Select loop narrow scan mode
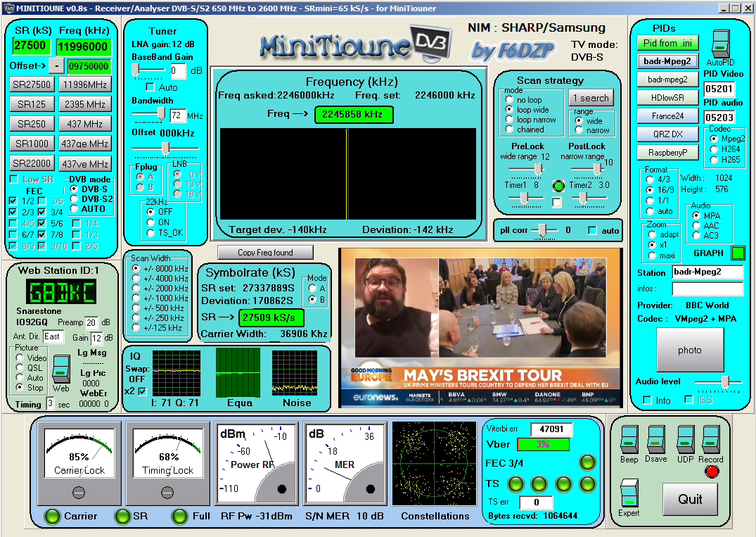This screenshot has width=756, height=537. (509, 119)
